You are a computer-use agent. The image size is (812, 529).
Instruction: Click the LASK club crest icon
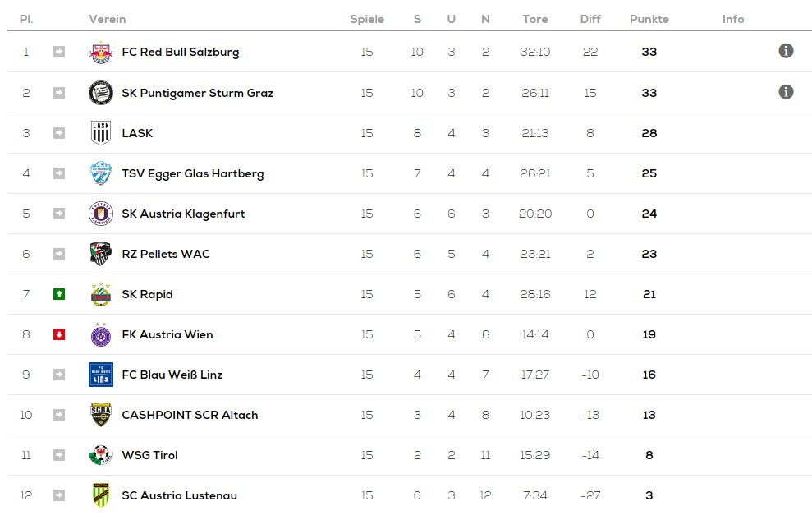100,133
